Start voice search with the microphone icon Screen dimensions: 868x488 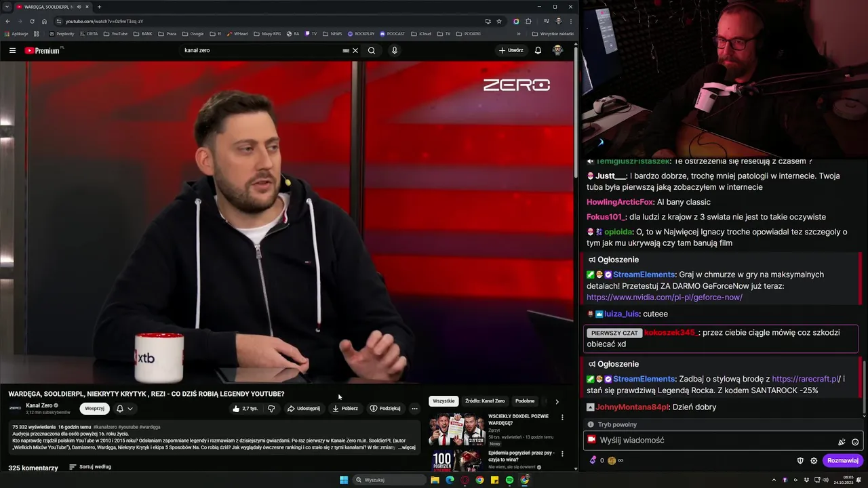pyautogui.click(x=394, y=50)
